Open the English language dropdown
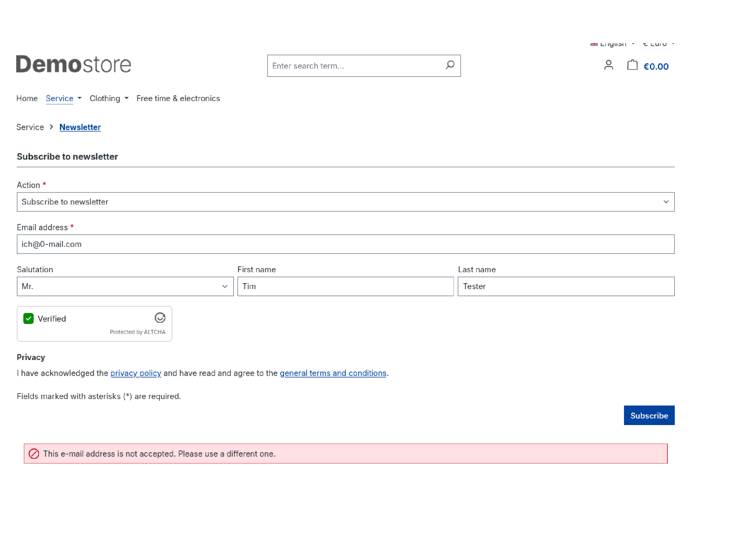Screen dimensions: 756x535 pyautogui.click(x=612, y=44)
